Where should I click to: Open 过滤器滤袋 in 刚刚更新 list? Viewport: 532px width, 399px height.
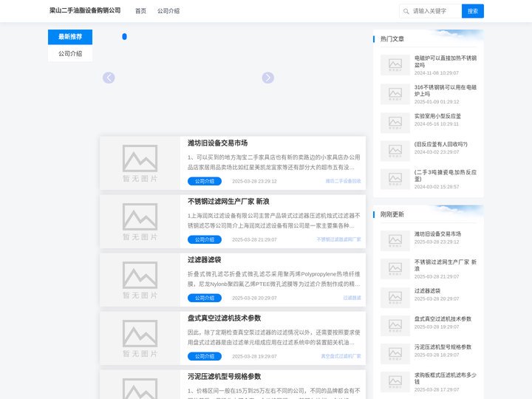point(427,291)
